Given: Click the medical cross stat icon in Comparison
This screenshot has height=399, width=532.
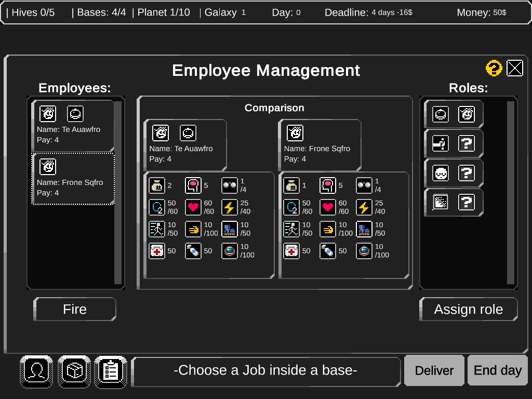Looking at the screenshot, I should (157, 250).
